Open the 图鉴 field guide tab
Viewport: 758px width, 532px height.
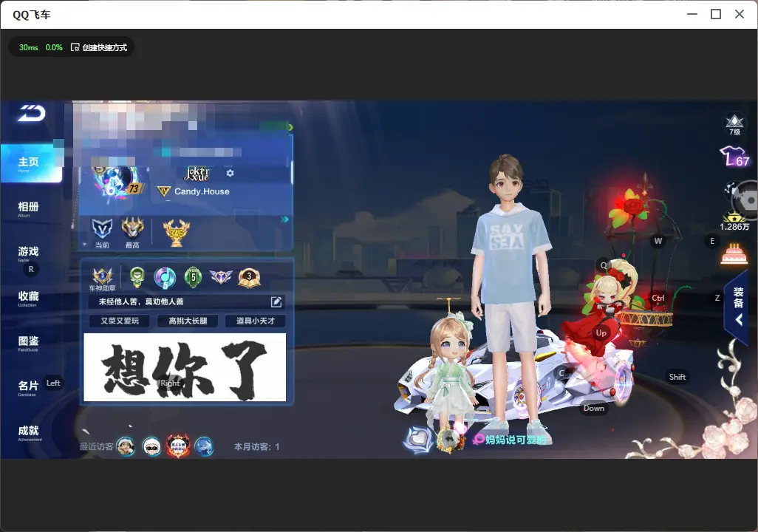point(28,342)
